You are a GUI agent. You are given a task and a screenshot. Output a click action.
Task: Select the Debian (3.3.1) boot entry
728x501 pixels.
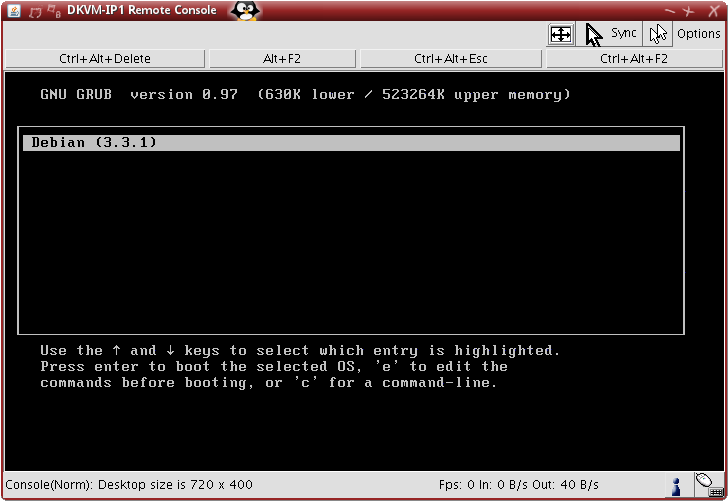351,143
